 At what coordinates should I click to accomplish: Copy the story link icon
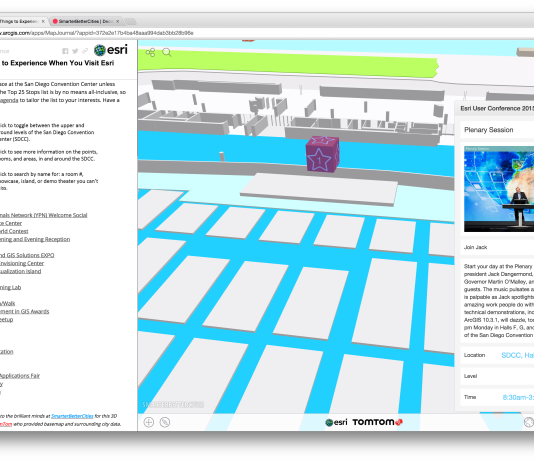tap(85, 51)
